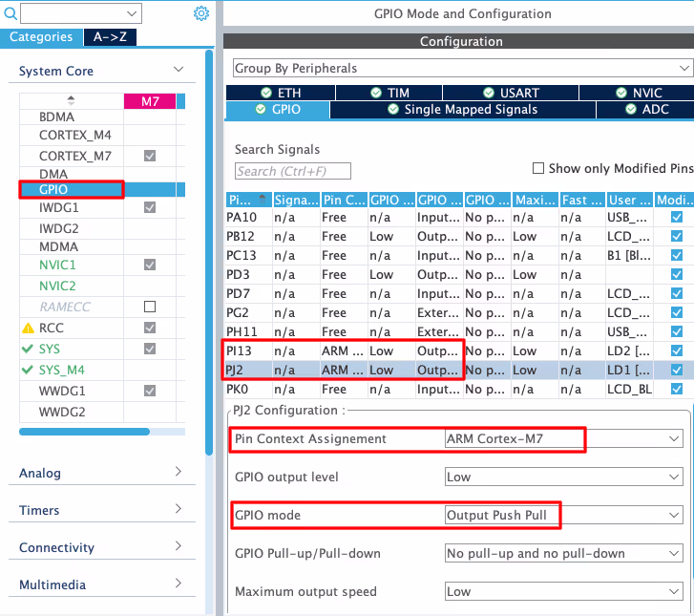Open the GPIO mode dropdown
694x616 pixels.
click(564, 516)
